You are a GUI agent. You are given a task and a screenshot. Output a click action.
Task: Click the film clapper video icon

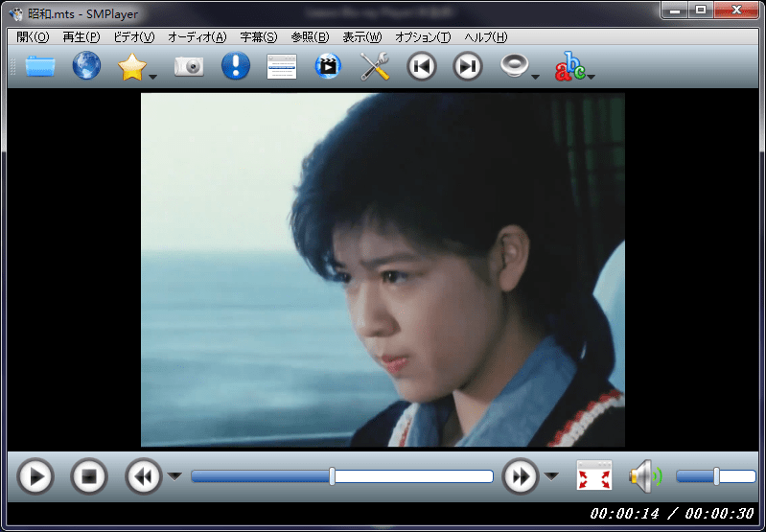(x=328, y=66)
